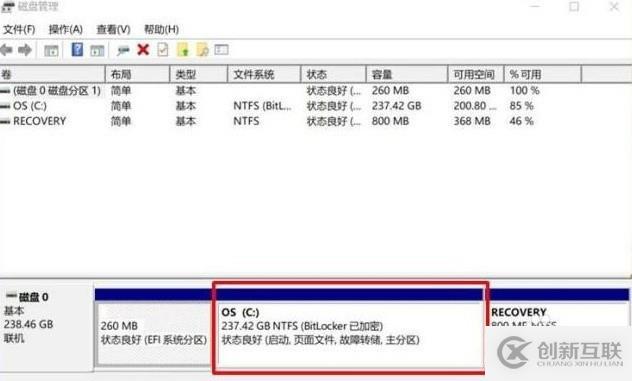Click the yellow folder with green arrow icon
The width and height of the screenshot is (632, 381).
183,50
